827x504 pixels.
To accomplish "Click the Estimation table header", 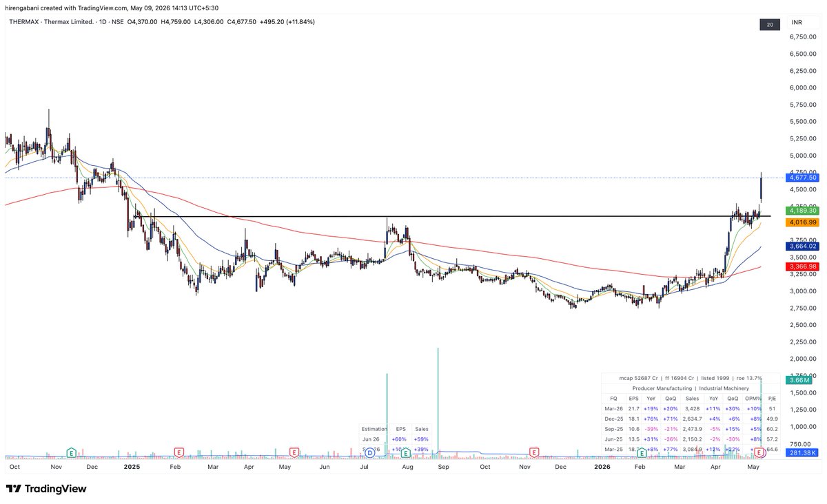I will (x=374, y=428).
